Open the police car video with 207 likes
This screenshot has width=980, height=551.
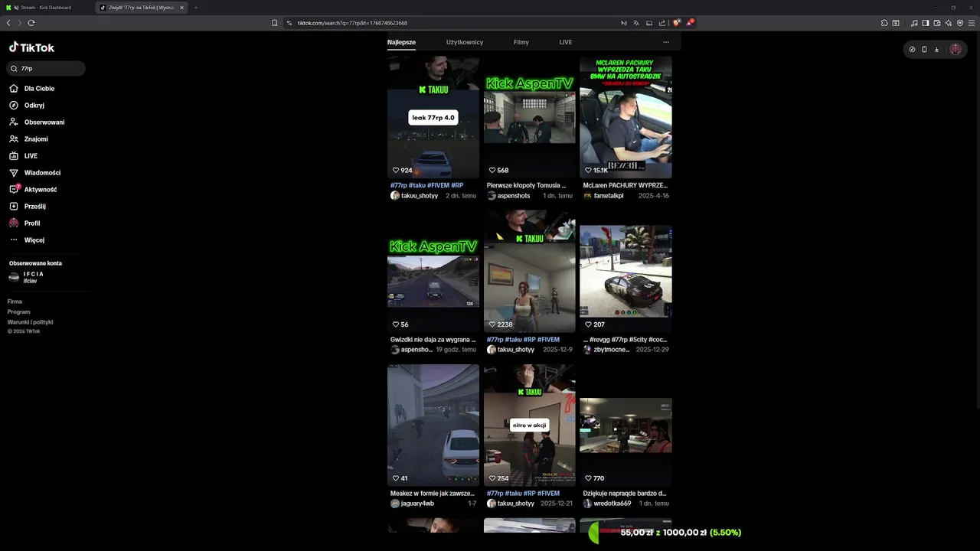pyautogui.click(x=626, y=271)
